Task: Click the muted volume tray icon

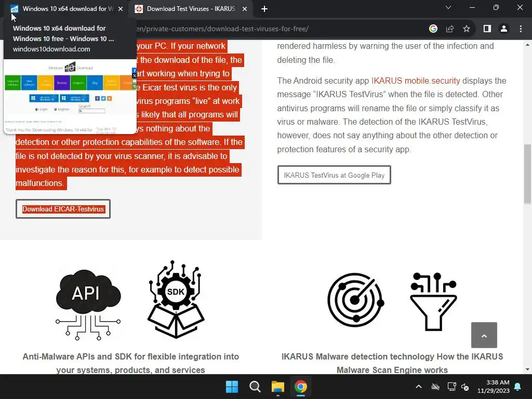Action: tap(465, 387)
